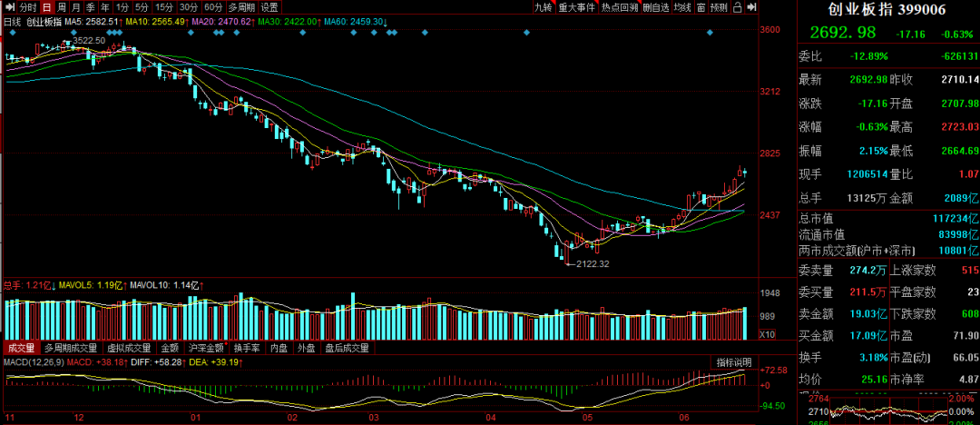Click the 日线 创业板指 chart title label
This screenshot has height=425, width=980.
[x=34, y=21]
